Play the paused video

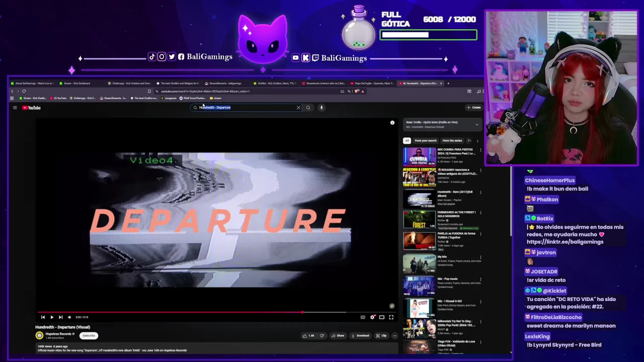(x=51, y=317)
